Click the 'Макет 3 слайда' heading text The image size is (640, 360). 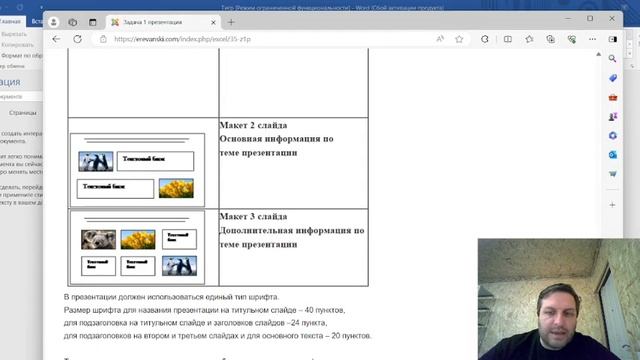click(x=253, y=216)
